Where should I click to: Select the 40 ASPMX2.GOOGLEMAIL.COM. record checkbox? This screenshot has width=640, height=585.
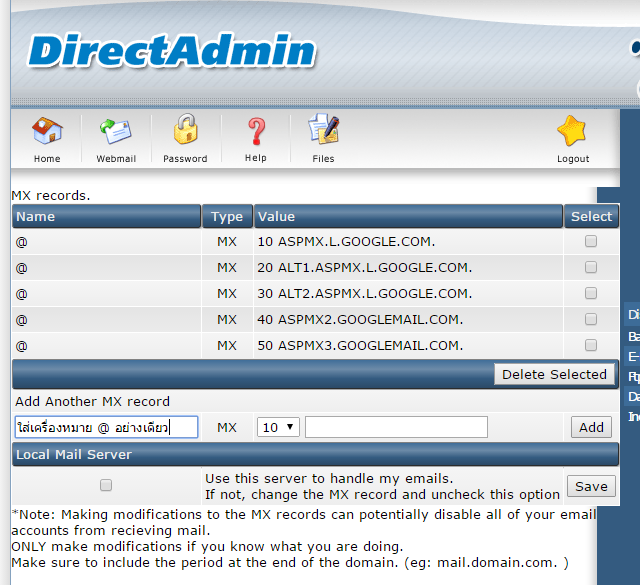tap(591, 319)
